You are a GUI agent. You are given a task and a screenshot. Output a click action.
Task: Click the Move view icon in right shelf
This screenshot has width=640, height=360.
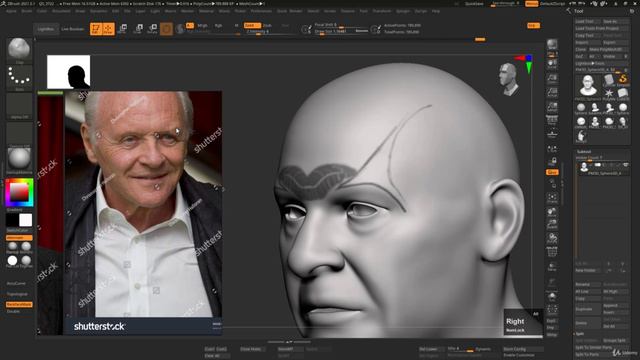(552, 211)
